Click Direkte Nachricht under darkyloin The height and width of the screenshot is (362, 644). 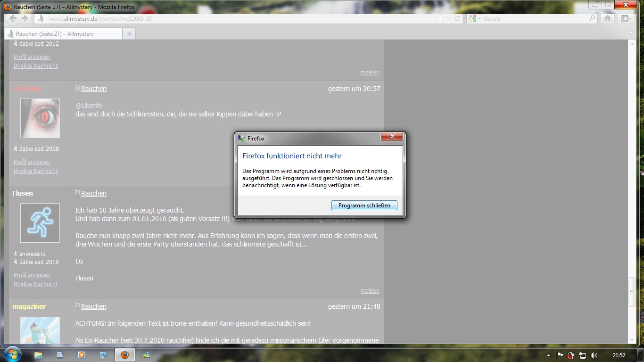click(x=35, y=171)
